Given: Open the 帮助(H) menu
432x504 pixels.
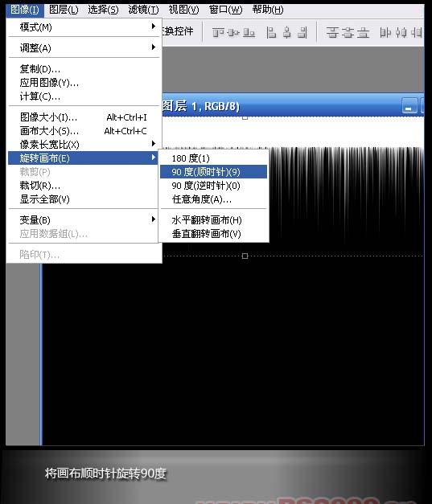Looking at the screenshot, I should tap(268, 10).
